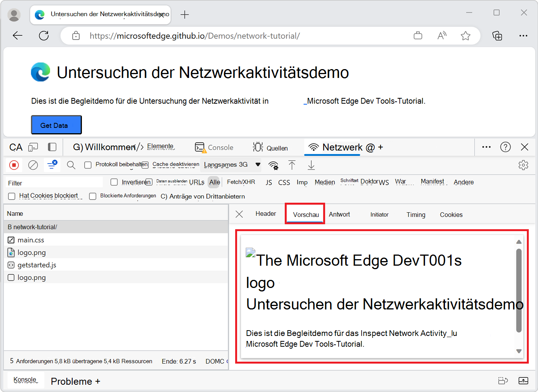Screen dimensions: 538x392
Task: Click the network Filter text field
Action: pos(55,183)
